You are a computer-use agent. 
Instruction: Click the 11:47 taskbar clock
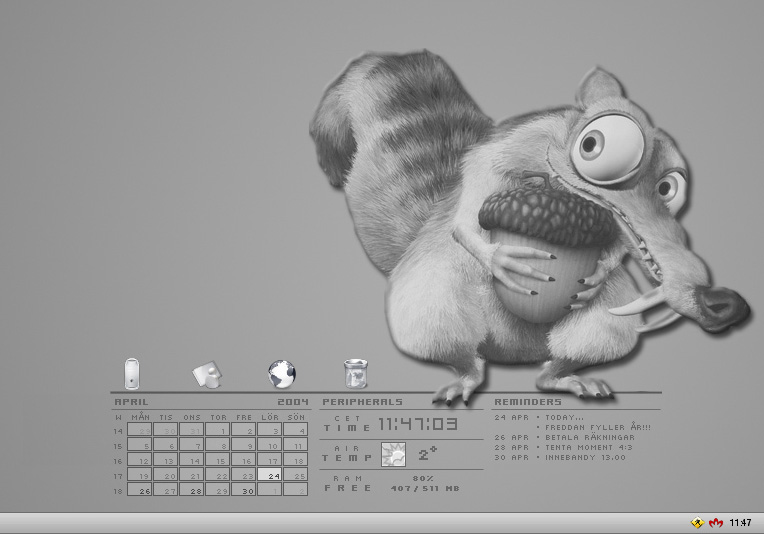(740, 523)
